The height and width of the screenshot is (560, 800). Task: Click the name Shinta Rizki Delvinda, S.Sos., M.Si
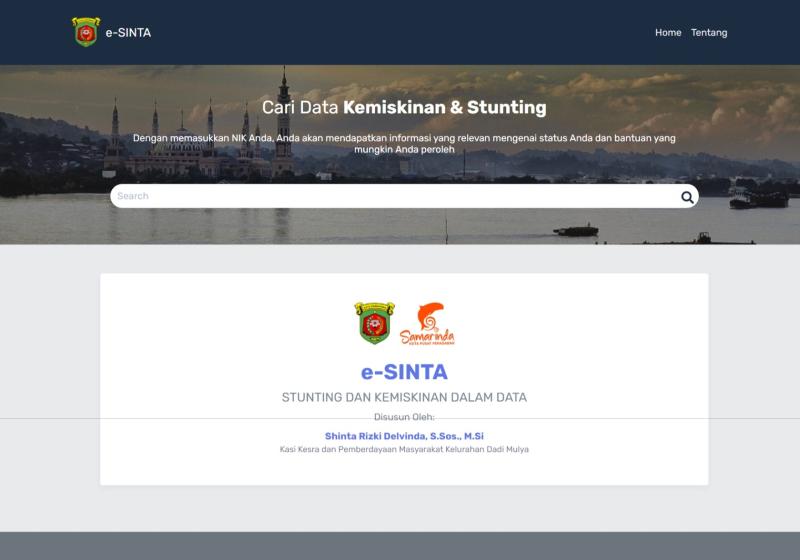(404, 436)
